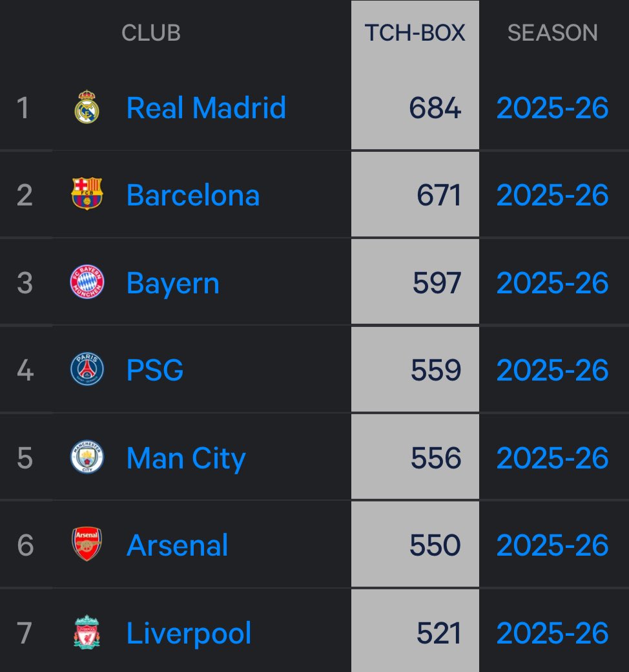Open Real Madrid's 2025-26 season link

552,107
